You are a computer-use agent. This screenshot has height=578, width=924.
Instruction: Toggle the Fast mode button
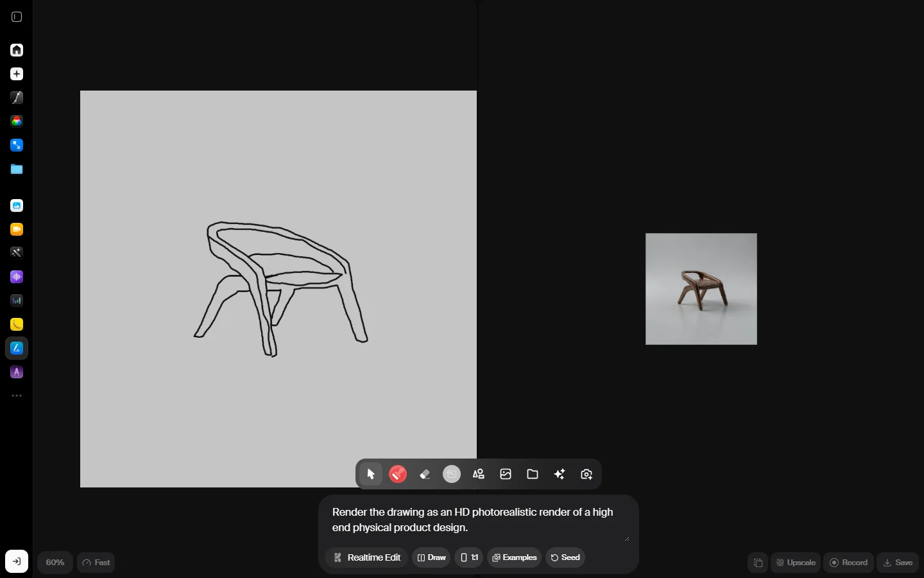coord(96,563)
